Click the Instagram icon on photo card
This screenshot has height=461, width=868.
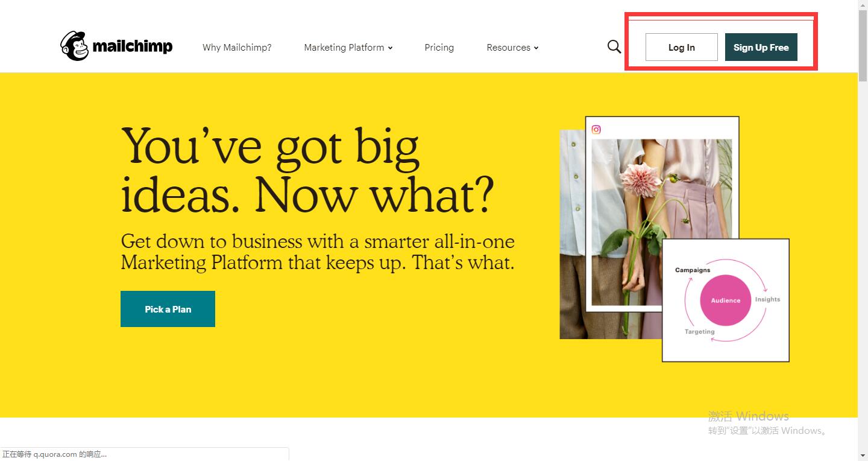[x=596, y=129]
